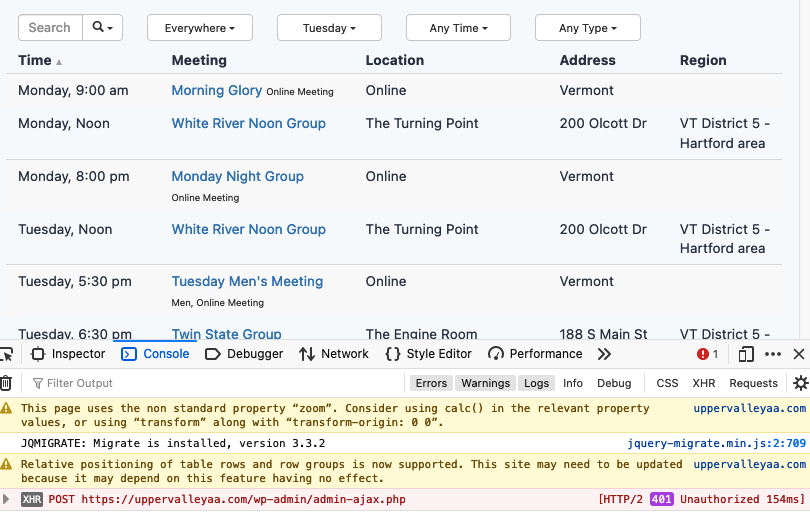Switch to the Debugger tab
This screenshot has width=810, height=512.
(244, 354)
